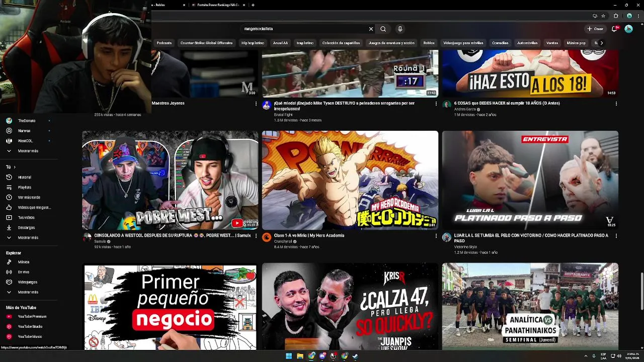644x362 pixels.
Task: Open options for Class 1-A vs Mirio
Action: (x=436, y=235)
